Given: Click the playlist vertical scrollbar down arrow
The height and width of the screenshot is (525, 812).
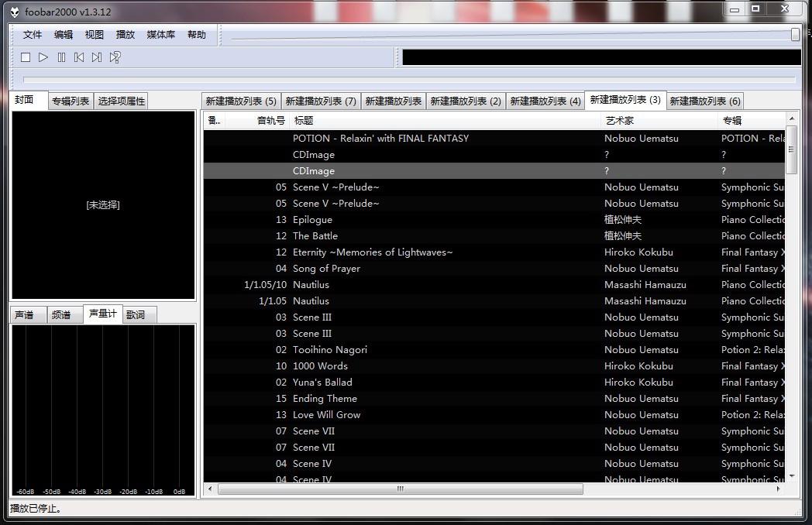Looking at the screenshot, I should (791, 476).
